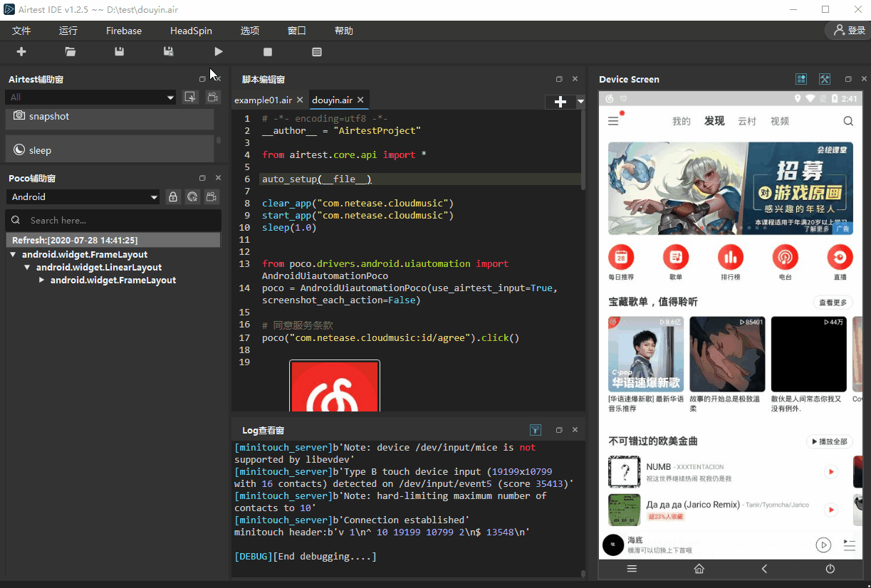Play the 海底 track in mini player
The height and width of the screenshot is (588, 871).
(x=823, y=545)
